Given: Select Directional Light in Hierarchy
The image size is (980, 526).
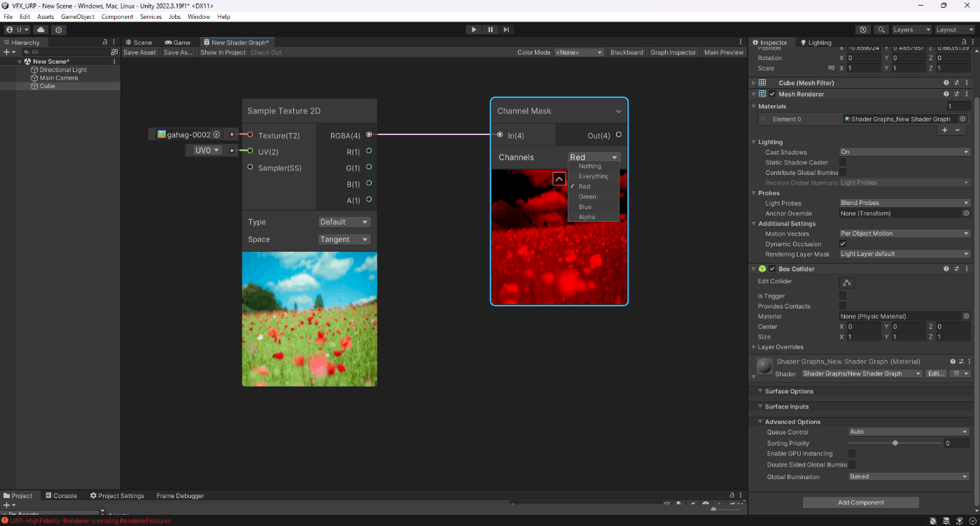Looking at the screenshot, I should [64, 70].
